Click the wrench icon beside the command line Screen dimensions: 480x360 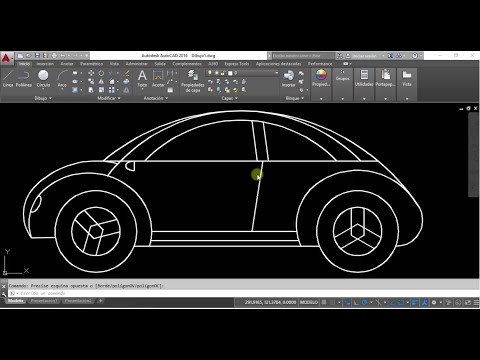[4, 294]
